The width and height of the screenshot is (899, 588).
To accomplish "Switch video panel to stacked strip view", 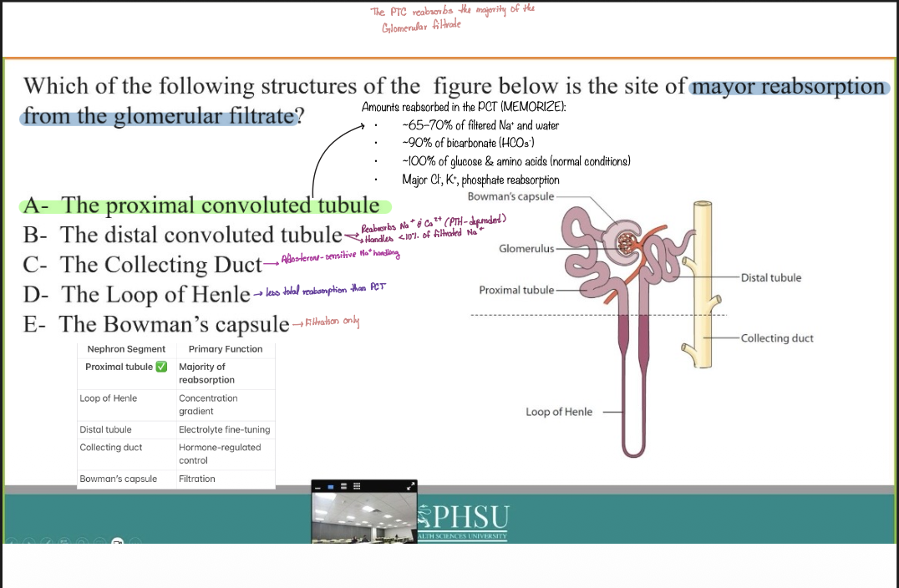I will click(x=344, y=487).
